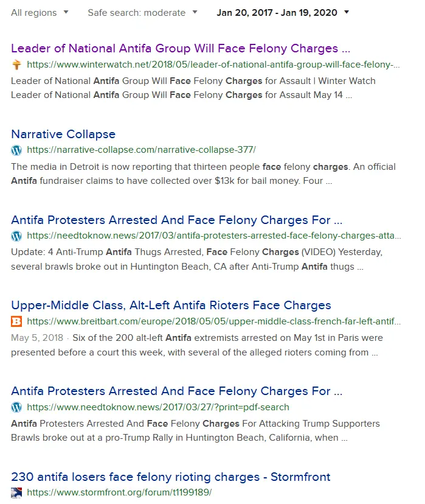This screenshot has width=425, height=504.
Task: Open the date range filter dropdown
Action: tap(283, 13)
